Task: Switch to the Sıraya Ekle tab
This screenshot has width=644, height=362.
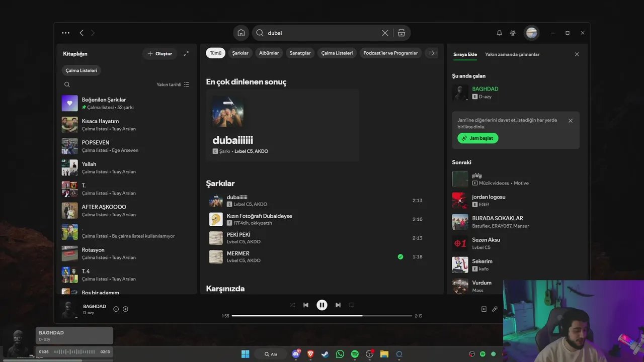Action: pos(465,54)
